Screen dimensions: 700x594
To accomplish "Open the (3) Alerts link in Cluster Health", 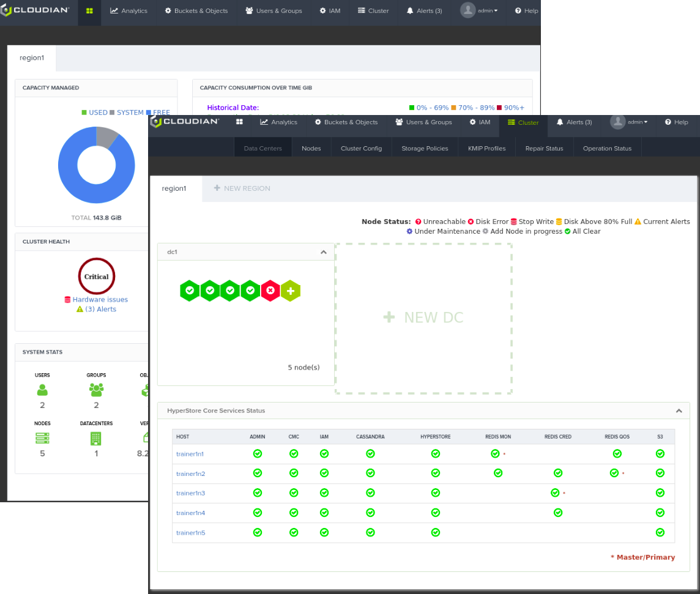I will tap(100, 310).
